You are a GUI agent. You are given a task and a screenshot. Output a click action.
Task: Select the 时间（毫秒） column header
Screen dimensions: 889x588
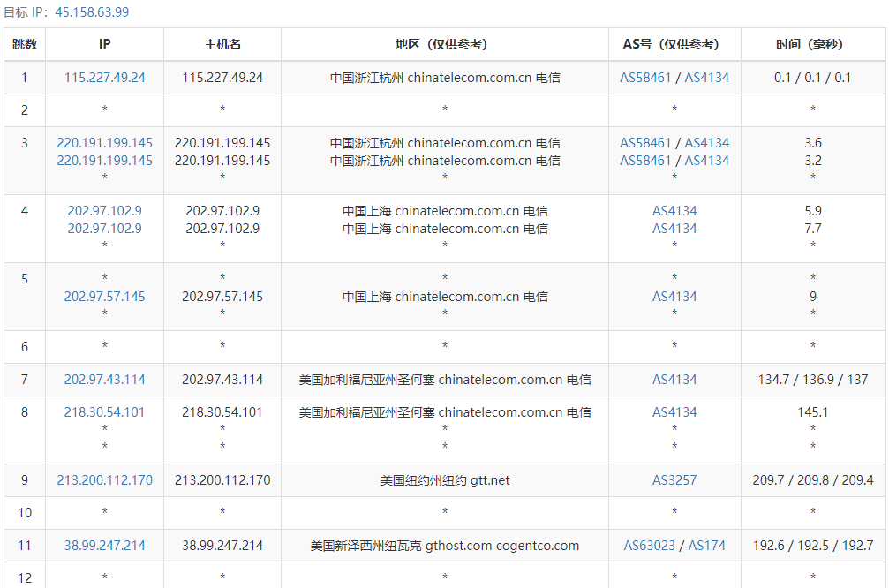point(813,44)
